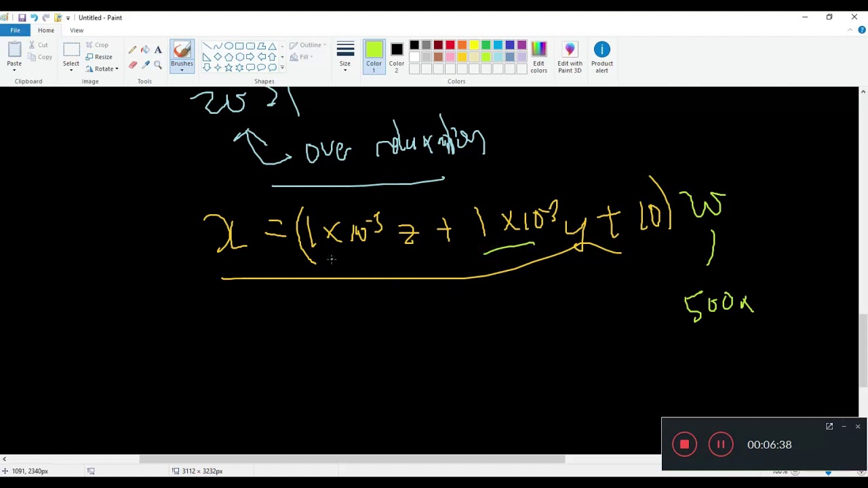Click the Undo arrow in title bar
The height and width of the screenshot is (488, 868).
click(x=34, y=18)
